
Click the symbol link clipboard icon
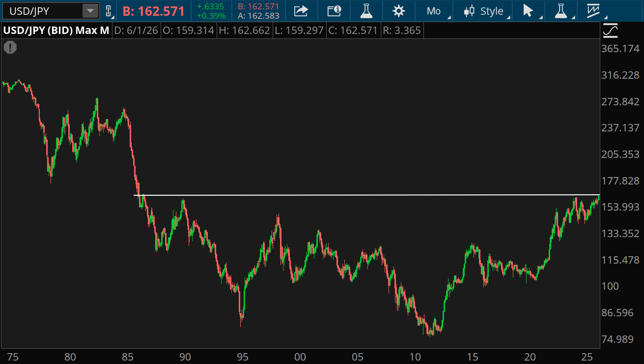(109, 11)
